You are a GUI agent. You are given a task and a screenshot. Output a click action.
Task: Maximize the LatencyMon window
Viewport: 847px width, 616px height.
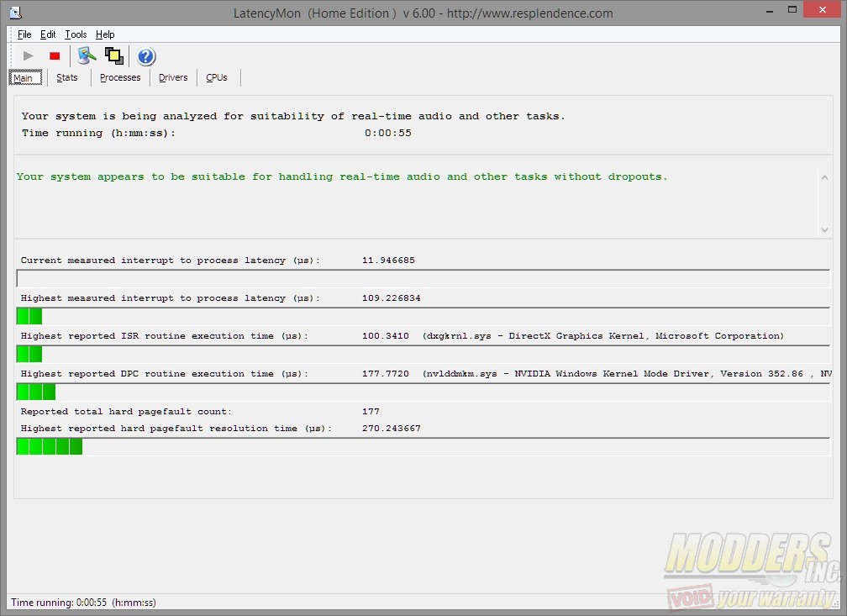(792, 10)
